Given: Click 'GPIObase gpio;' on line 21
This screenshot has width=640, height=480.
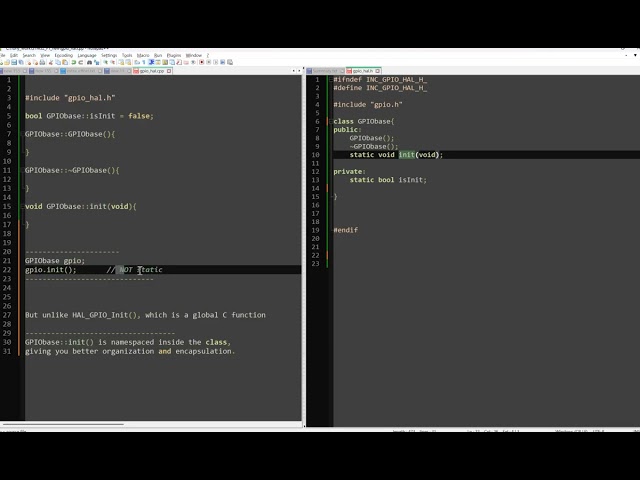Looking at the screenshot, I should pos(55,261).
